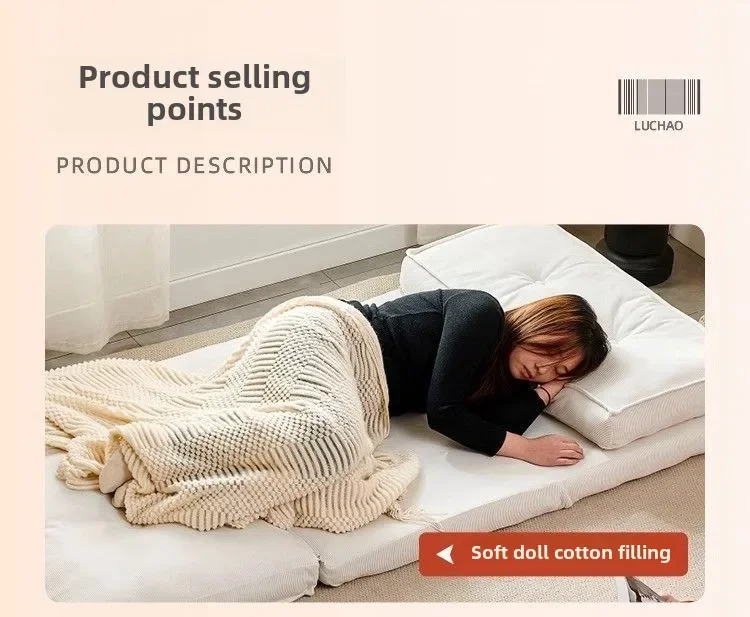Click the foot sticking out from blanket
This screenshot has width=750, height=617.
115,474
